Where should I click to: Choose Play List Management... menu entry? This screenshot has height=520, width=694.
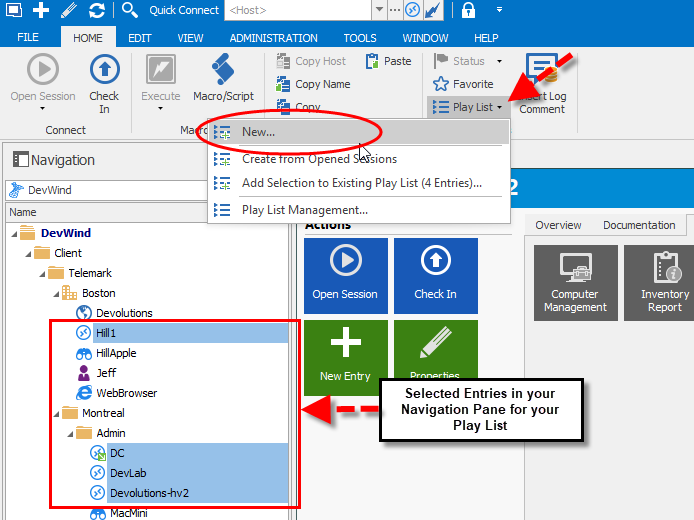pos(304,210)
